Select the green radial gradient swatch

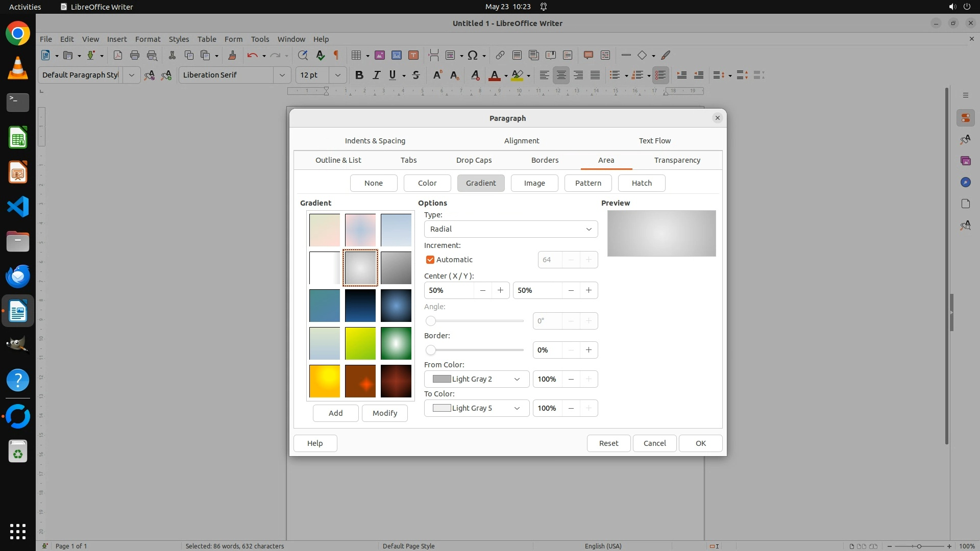(x=396, y=343)
